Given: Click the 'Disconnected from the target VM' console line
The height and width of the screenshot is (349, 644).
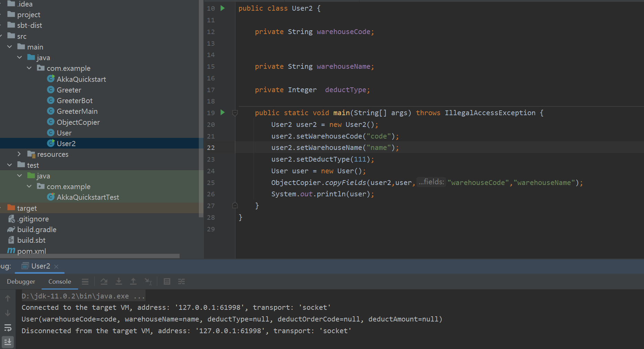Looking at the screenshot, I should click(186, 331).
